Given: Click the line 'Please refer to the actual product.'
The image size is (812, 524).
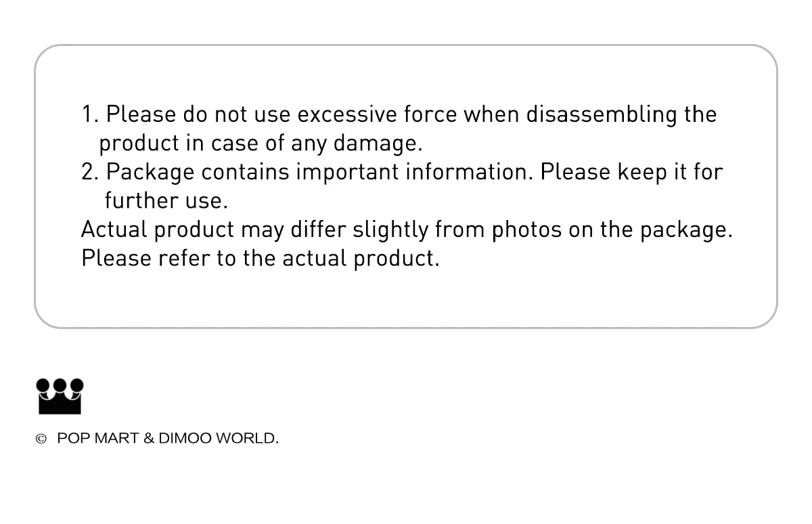Looking at the screenshot, I should click(261, 259).
